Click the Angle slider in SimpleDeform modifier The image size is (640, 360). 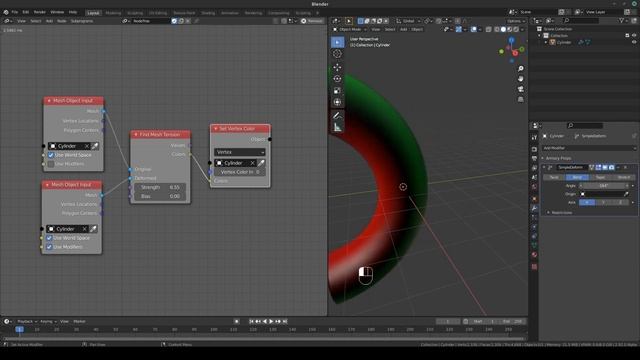point(604,186)
